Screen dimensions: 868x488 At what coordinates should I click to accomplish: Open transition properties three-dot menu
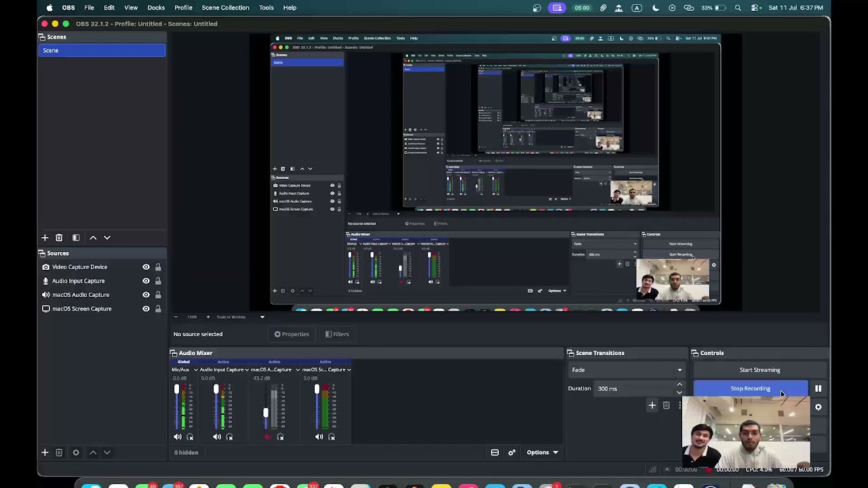pyautogui.click(x=679, y=405)
